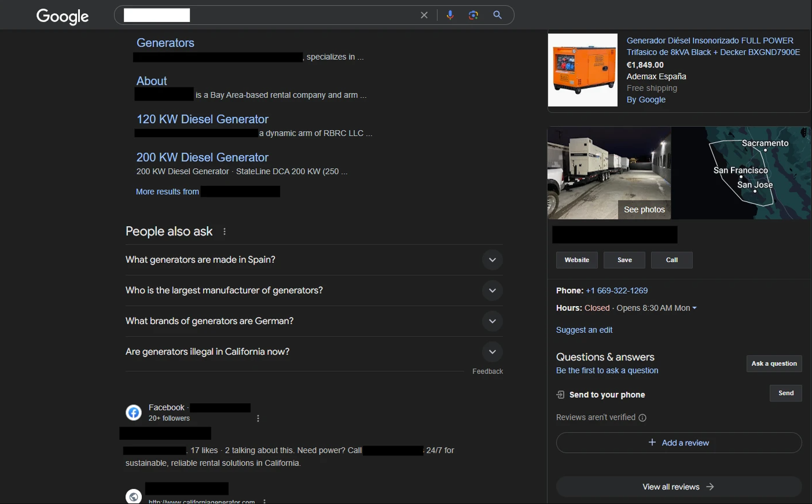Viewport: 812px width, 504px height.
Task: Click the Call button
Action: pos(671,260)
